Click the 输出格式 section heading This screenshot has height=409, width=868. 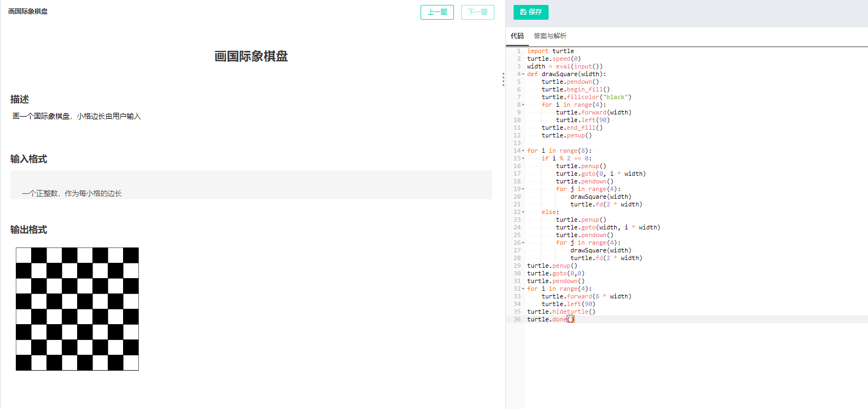pyautogui.click(x=28, y=229)
